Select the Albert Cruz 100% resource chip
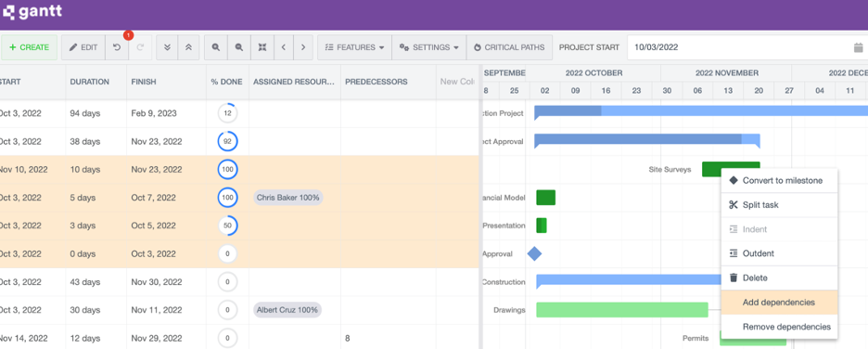 coord(287,310)
